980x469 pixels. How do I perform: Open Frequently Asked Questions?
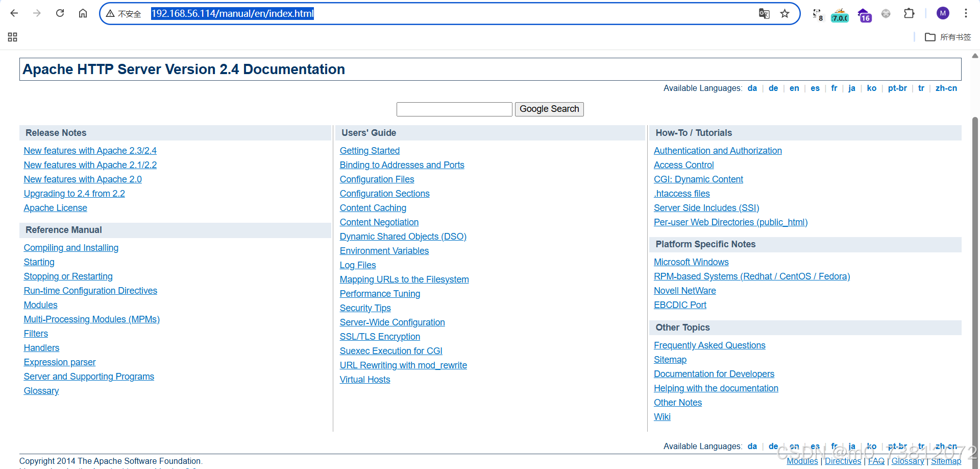pyautogui.click(x=709, y=345)
